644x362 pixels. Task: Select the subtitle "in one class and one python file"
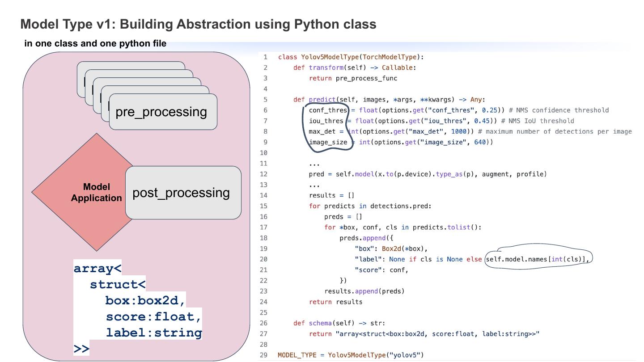point(95,43)
